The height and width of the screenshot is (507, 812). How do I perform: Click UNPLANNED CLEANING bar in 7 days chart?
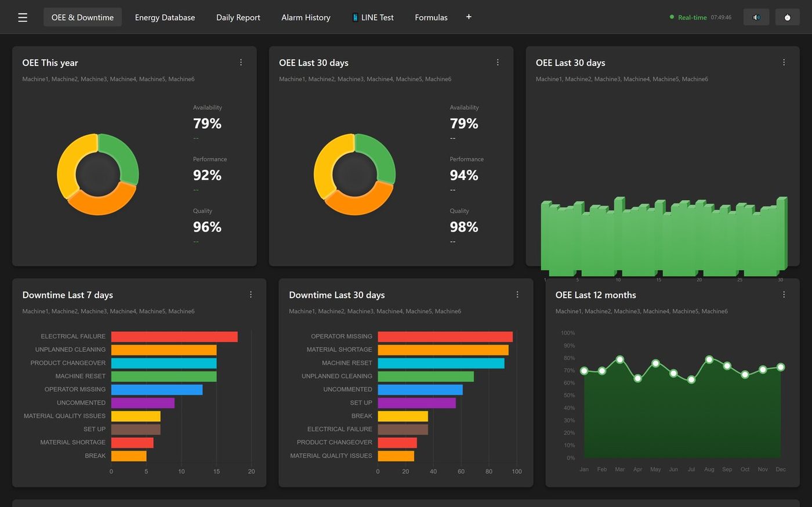(x=164, y=350)
